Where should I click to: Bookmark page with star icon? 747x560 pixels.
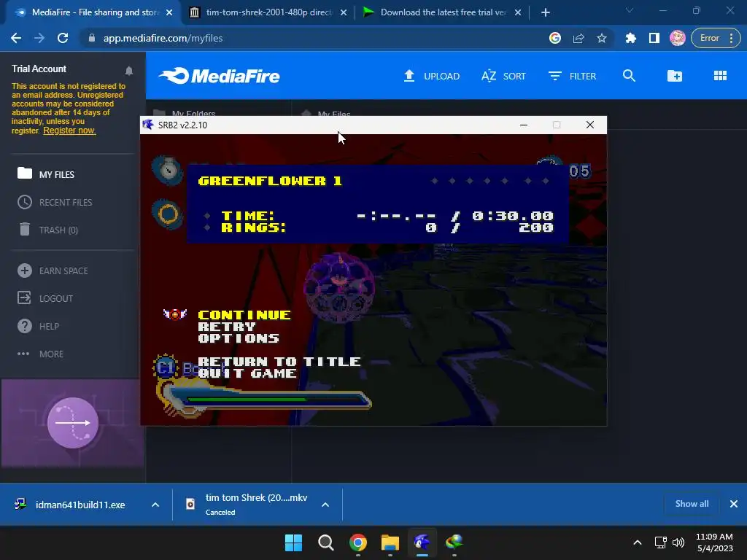(602, 38)
